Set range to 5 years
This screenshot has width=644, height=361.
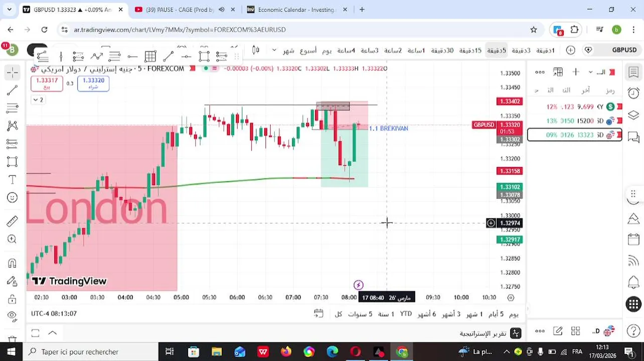click(x=360, y=314)
